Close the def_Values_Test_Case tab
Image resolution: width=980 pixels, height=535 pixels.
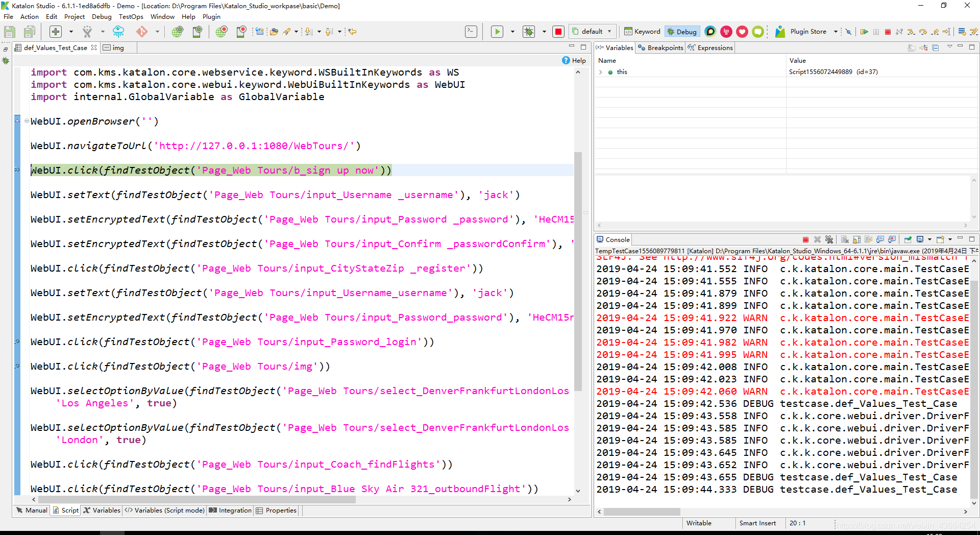[94, 47]
